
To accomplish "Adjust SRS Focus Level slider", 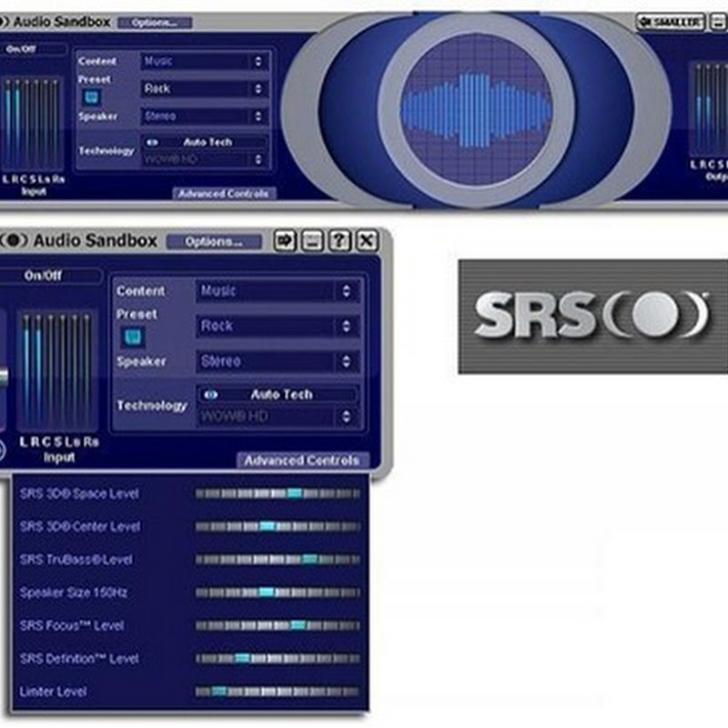I will (x=278, y=625).
